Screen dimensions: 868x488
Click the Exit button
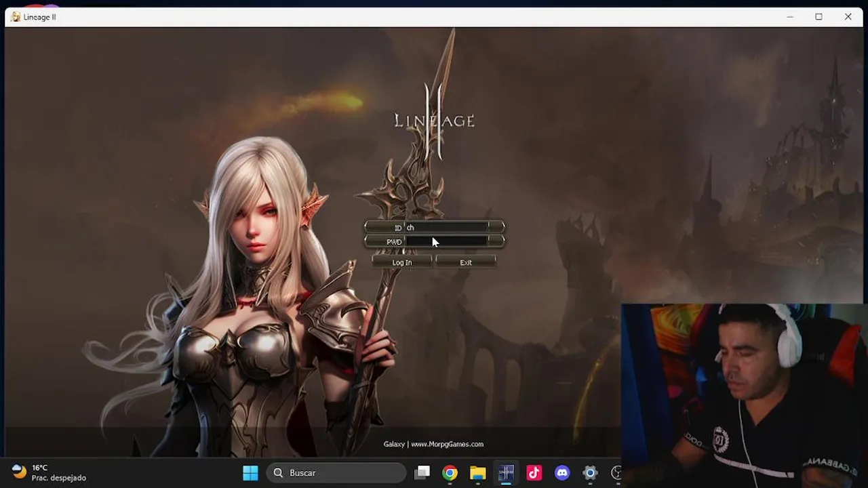[466, 262]
